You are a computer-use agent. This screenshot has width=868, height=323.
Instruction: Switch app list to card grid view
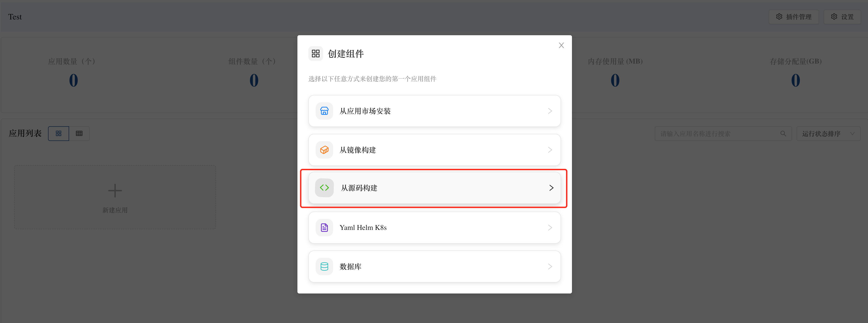point(59,134)
